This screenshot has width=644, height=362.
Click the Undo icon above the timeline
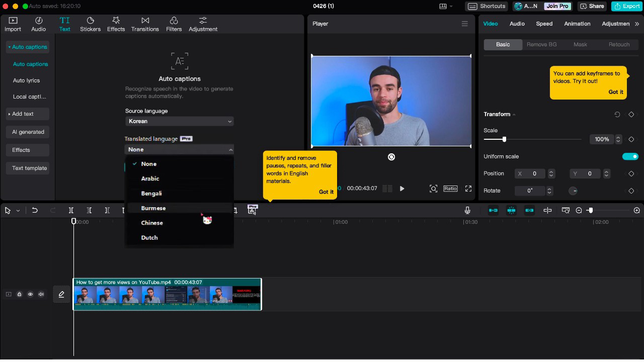(x=35, y=210)
